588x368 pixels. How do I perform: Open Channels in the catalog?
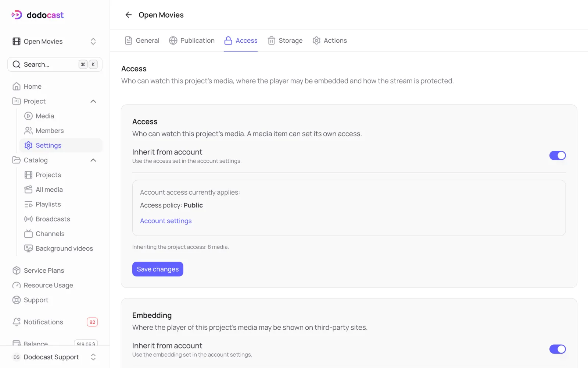tap(61, 234)
